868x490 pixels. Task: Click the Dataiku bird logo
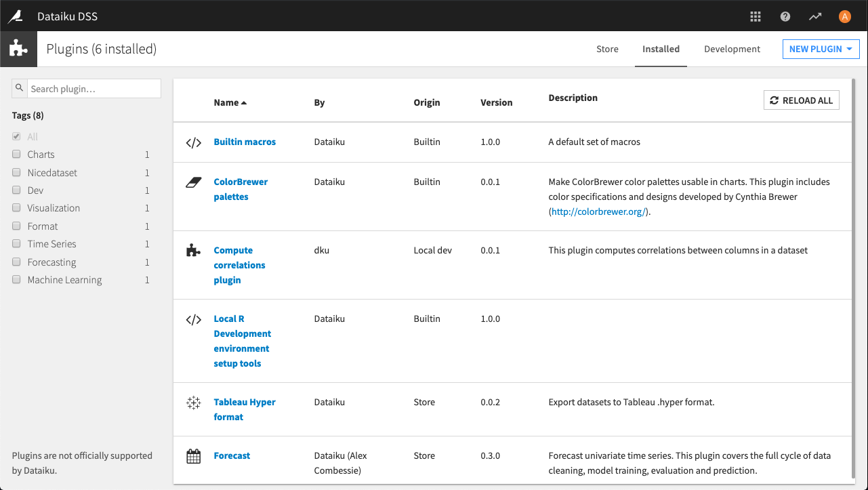(15, 16)
